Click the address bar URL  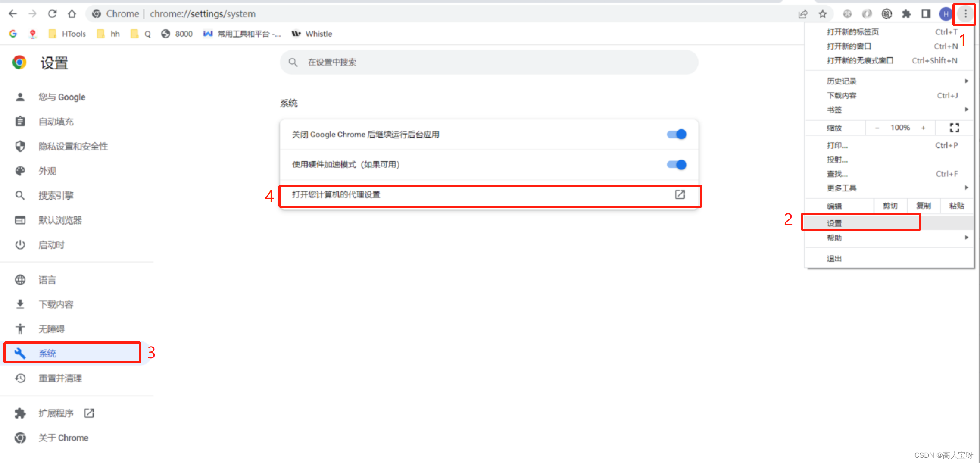click(203, 14)
